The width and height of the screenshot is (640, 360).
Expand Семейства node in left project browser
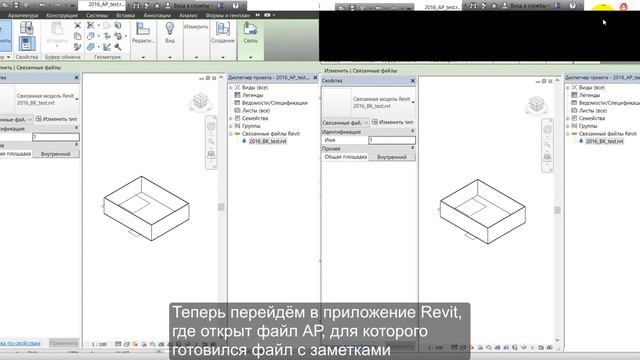tap(231, 118)
